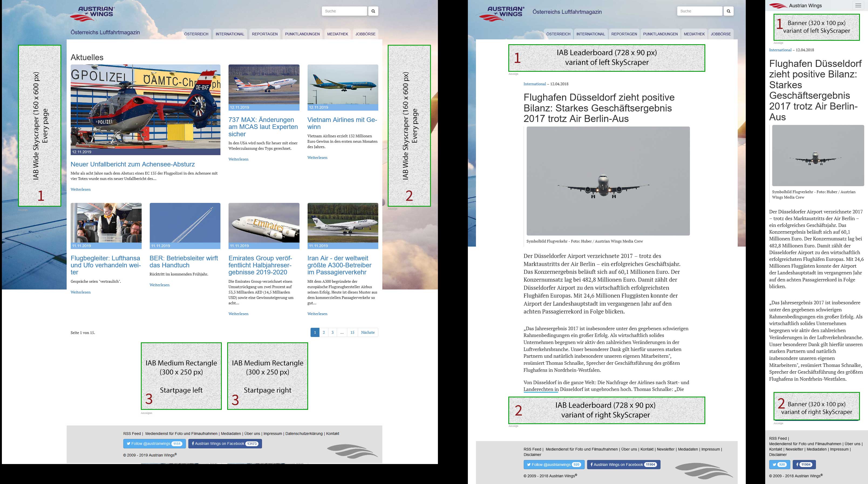
Task: Open PUNKTLANDUNGEN tab in tablet article navigation
Action: click(x=661, y=34)
